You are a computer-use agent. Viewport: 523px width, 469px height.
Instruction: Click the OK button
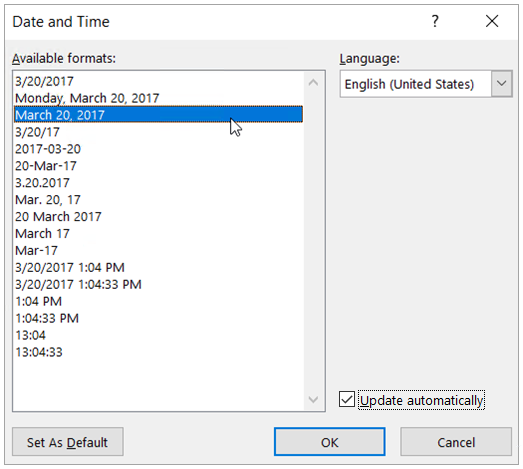(330, 442)
